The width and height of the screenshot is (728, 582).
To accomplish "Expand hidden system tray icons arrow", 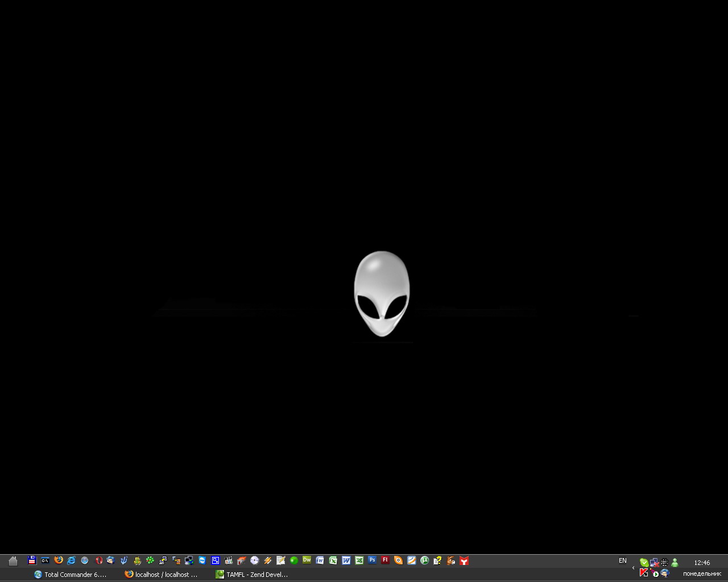I will [634, 568].
